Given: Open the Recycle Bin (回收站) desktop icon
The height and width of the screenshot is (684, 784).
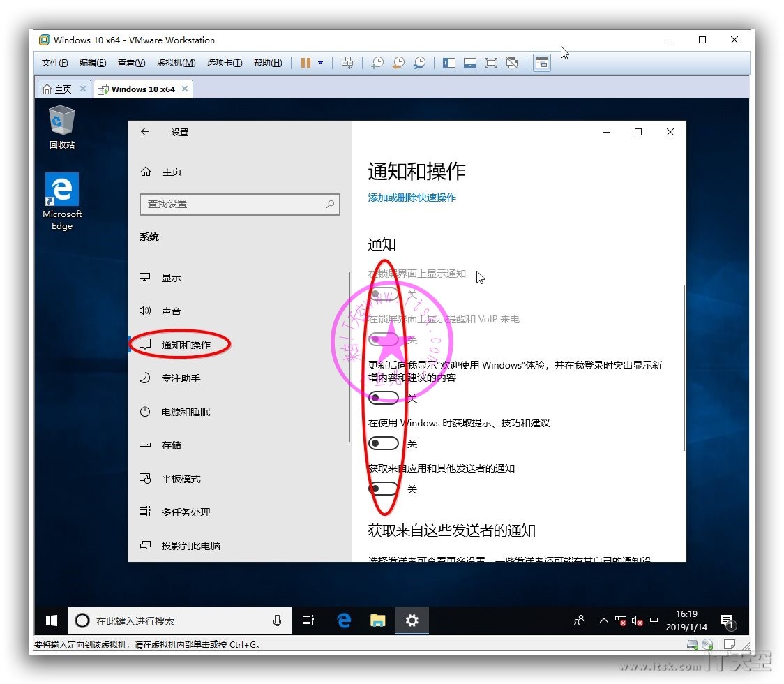Looking at the screenshot, I should (x=62, y=127).
